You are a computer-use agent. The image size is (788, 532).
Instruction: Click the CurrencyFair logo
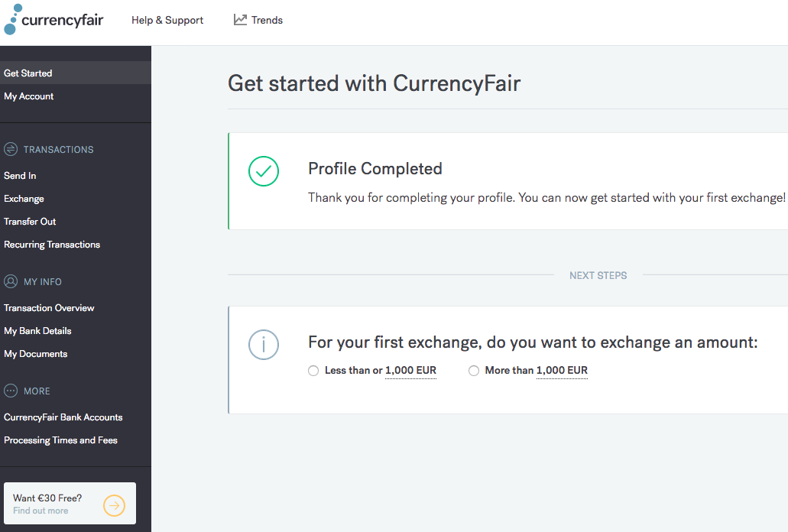pos(54,20)
